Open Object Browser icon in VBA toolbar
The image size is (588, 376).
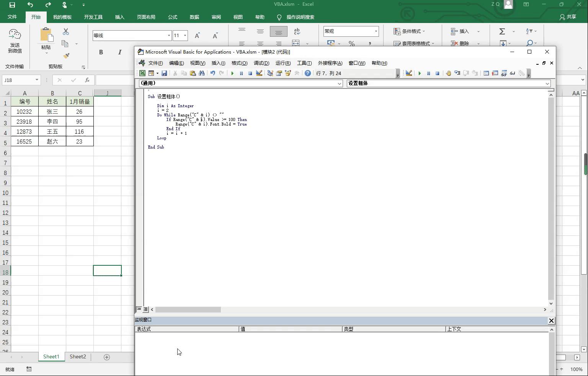pos(288,73)
